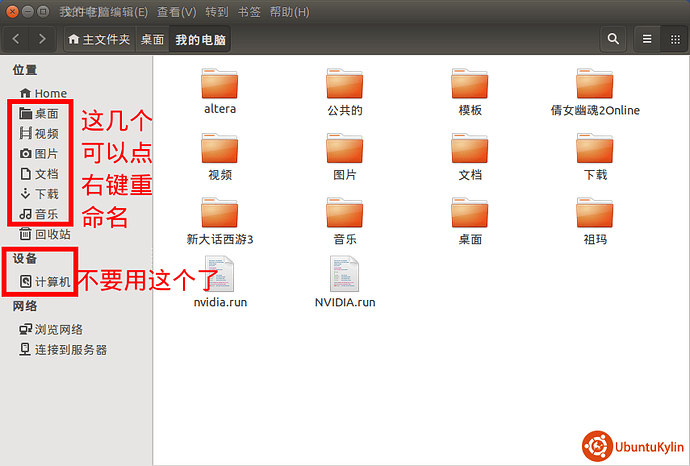Screen dimensions: 690x466
Task: Open the 帮助(H) menu
Action: coord(290,12)
